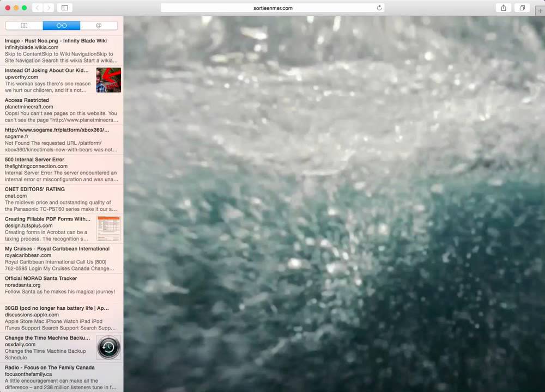Select the Reading List glasses tab

coord(62,26)
